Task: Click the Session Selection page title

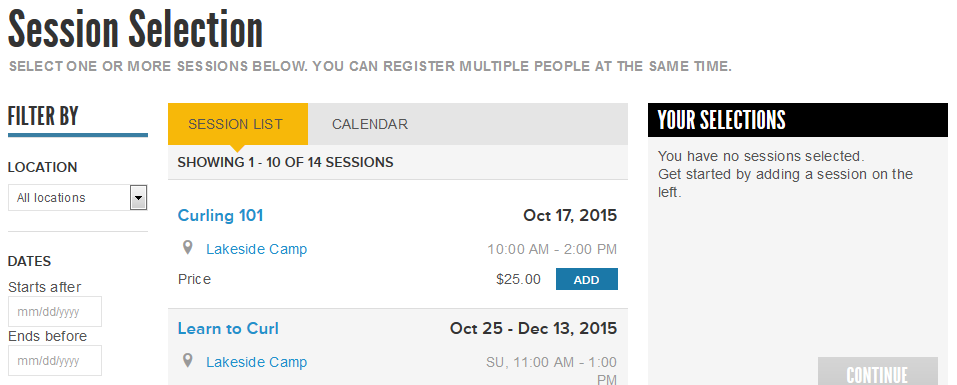Action: (135, 29)
